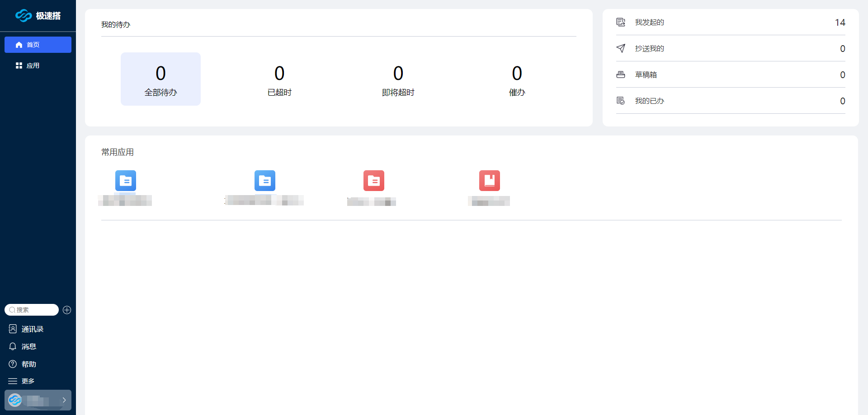Screen dimensions: 868x415
Task: Open 我发起的 list with 14 items
Action: coord(730,22)
